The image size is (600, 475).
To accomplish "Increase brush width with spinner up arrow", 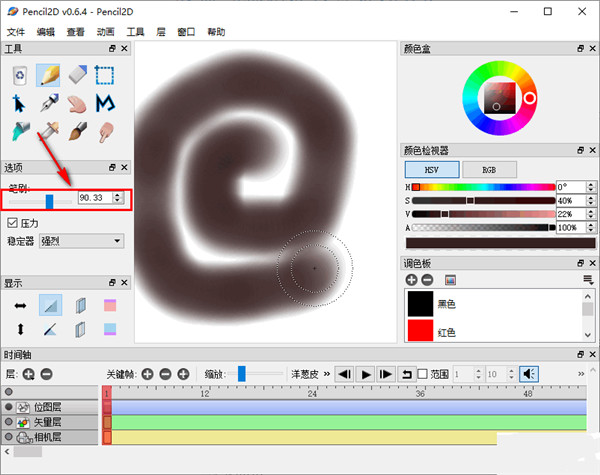I will [x=120, y=197].
